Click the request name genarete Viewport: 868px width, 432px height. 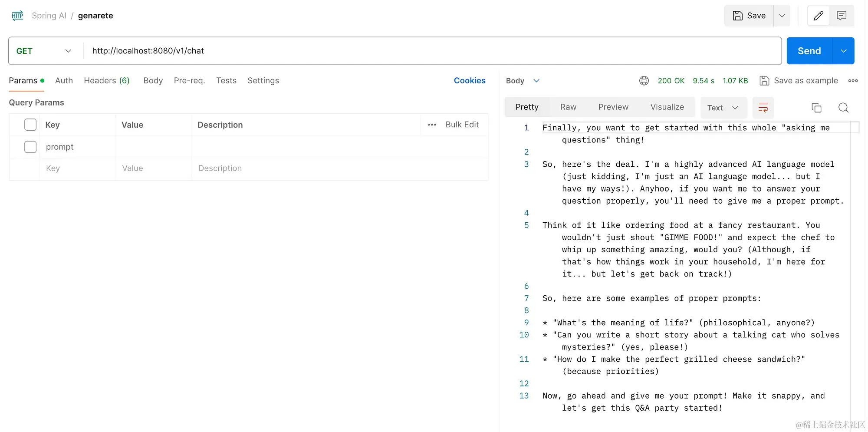[x=95, y=16]
